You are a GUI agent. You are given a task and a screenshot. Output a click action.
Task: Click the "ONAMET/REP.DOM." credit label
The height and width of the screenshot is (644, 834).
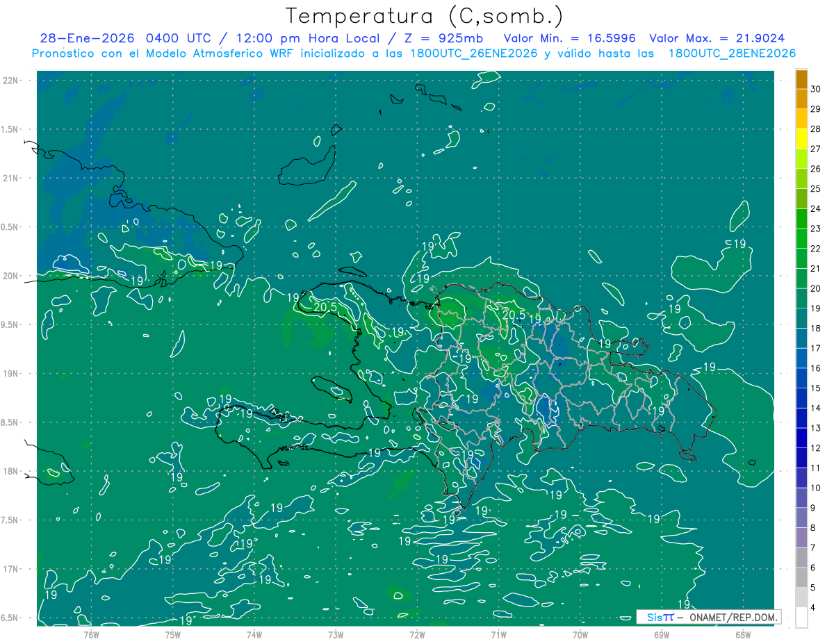click(x=732, y=617)
